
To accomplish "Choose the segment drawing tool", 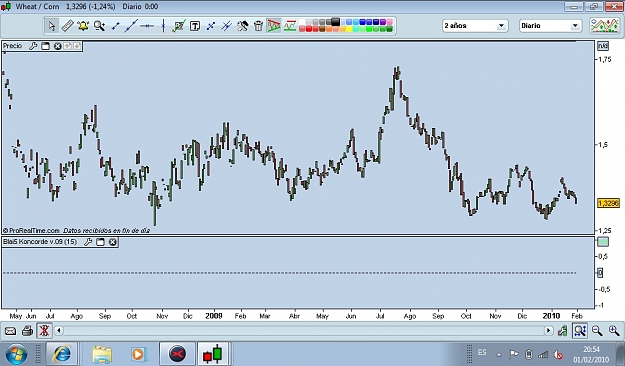I will click(115, 26).
